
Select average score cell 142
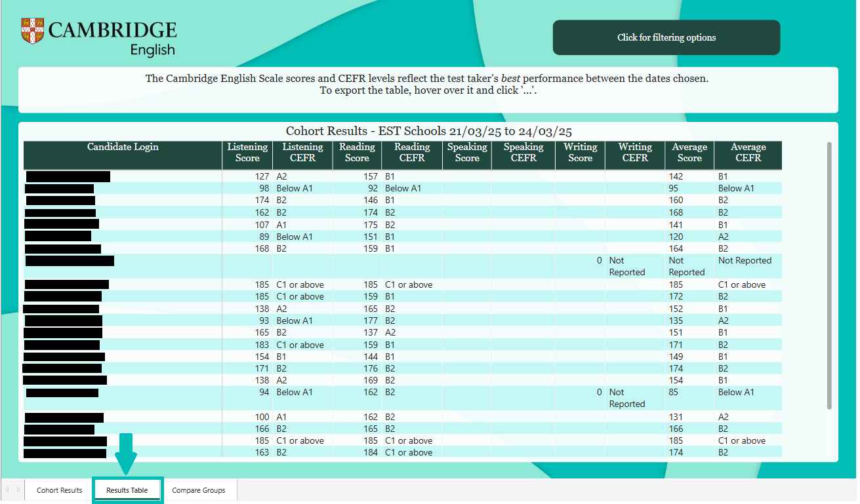(x=676, y=176)
